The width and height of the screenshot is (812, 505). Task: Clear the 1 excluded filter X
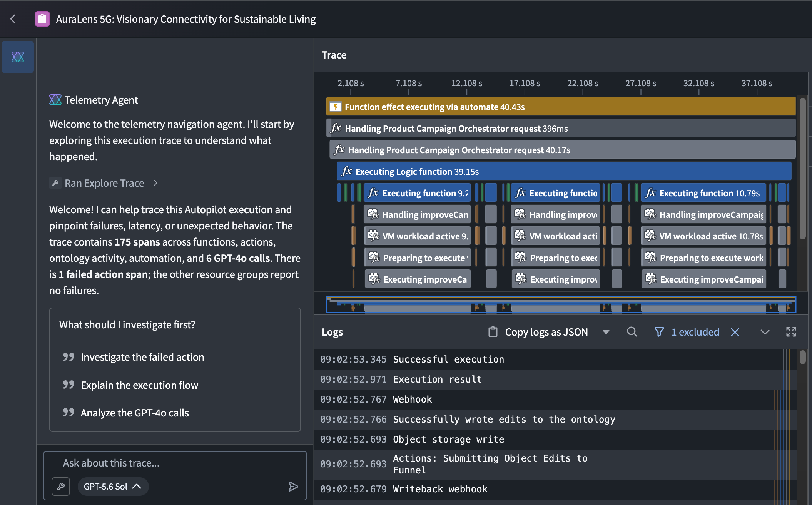(x=735, y=332)
